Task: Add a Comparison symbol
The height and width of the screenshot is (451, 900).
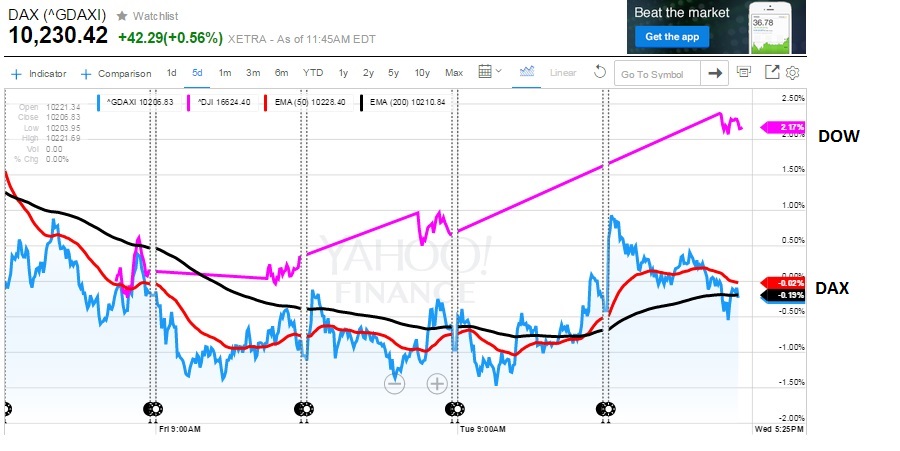Action: click(x=116, y=73)
